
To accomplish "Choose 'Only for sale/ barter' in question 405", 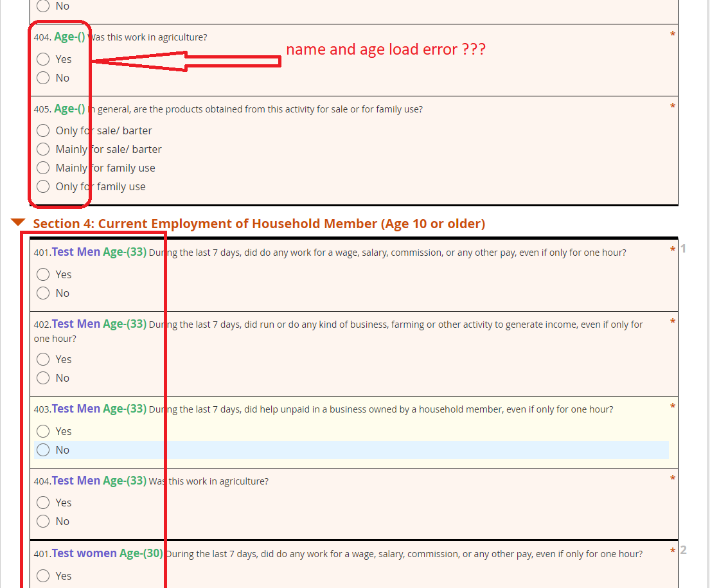I will click(43, 130).
